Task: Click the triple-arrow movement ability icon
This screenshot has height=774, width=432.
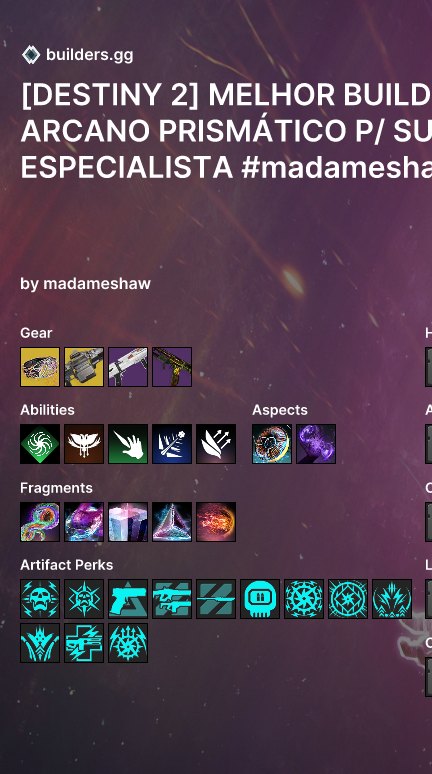Action: pyautogui.click(x=216, y=444)
